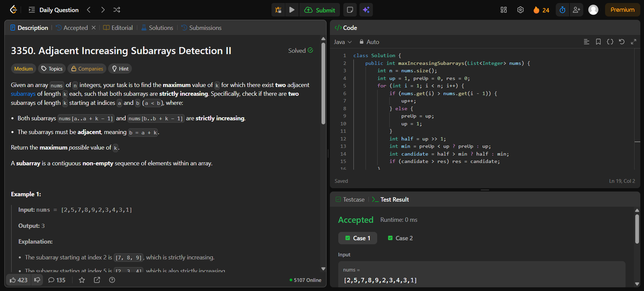Viewport: 644px width, 291px height.
Task: Open the Java language dropdown
Action: pos(342,42)
